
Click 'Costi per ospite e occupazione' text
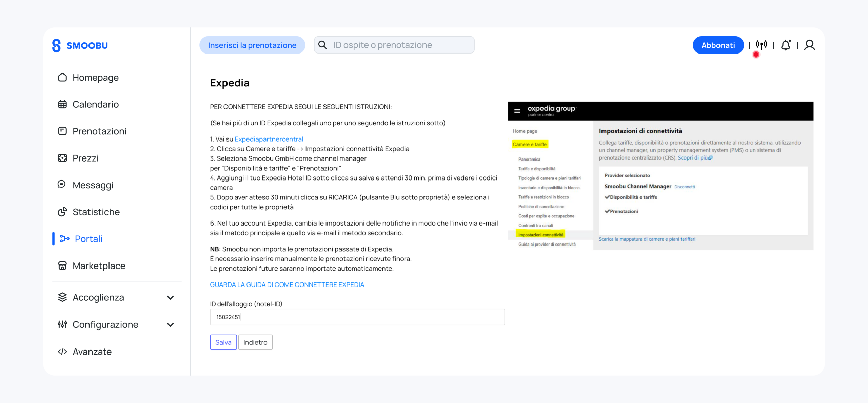[546, 216]
